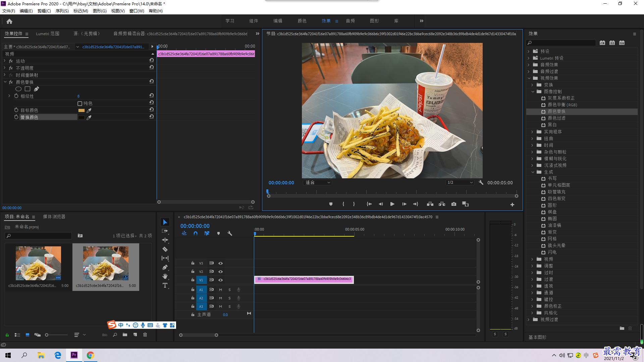
Task: Open the 适合 zoom level dropdown
Action: pos(317,183)
